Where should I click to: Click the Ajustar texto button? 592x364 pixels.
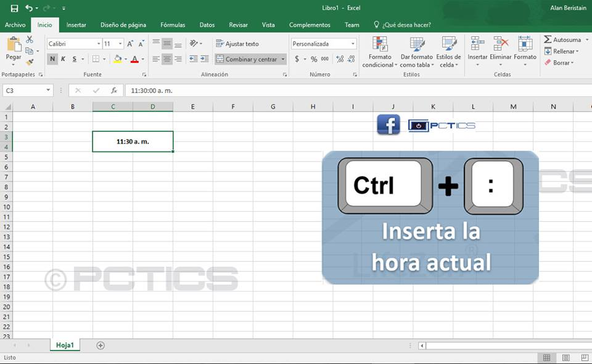coord(237,44)
